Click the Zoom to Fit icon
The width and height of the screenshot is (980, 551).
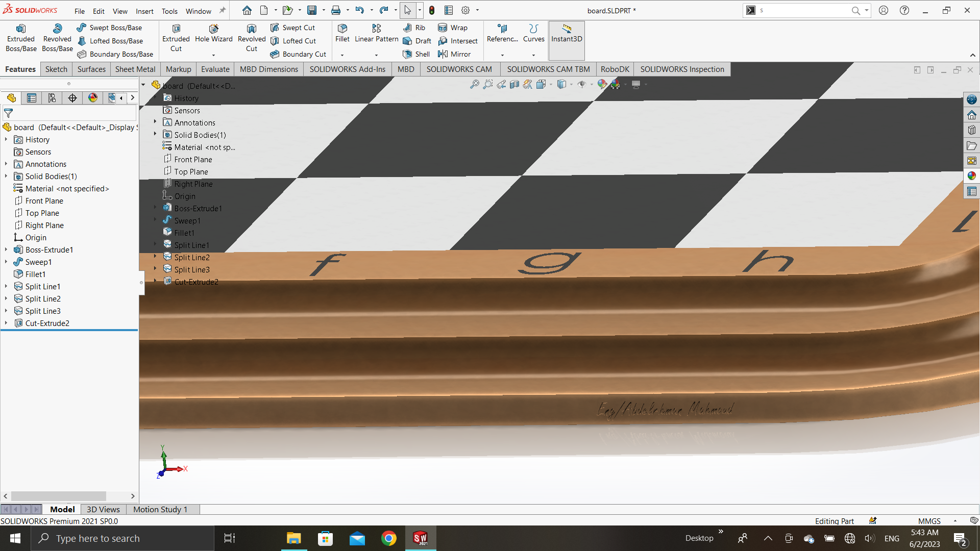pos(475,84)
